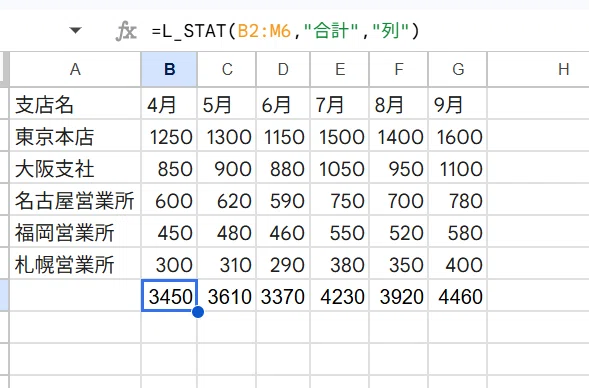The image size is (589, 388).
Task: Select the 大阪支社 cell
Action: coord(75,168)
